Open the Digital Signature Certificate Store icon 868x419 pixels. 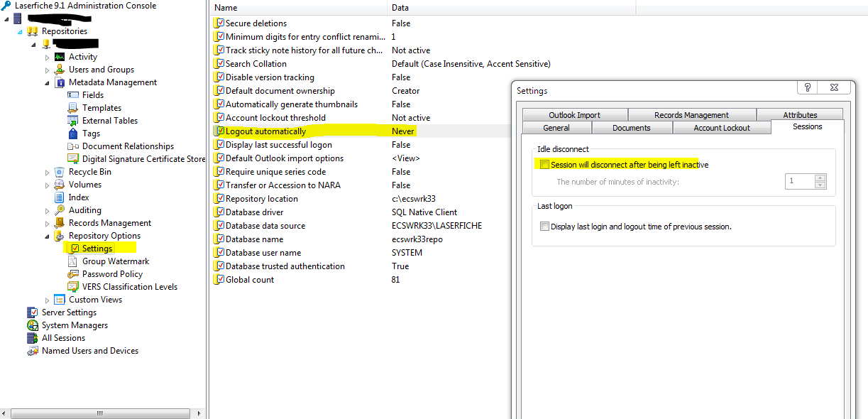point(73,159)
